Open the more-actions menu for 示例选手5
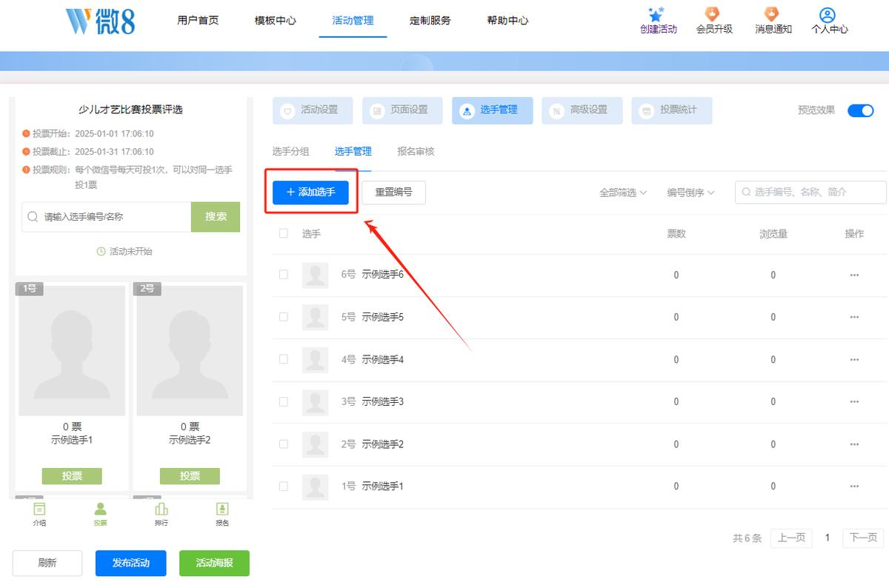 pyautogui.click(x=854, y=318)
